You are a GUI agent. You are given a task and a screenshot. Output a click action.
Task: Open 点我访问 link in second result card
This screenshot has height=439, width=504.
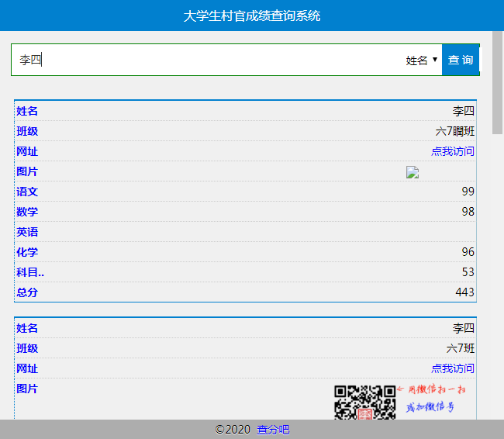pos(453,368)
